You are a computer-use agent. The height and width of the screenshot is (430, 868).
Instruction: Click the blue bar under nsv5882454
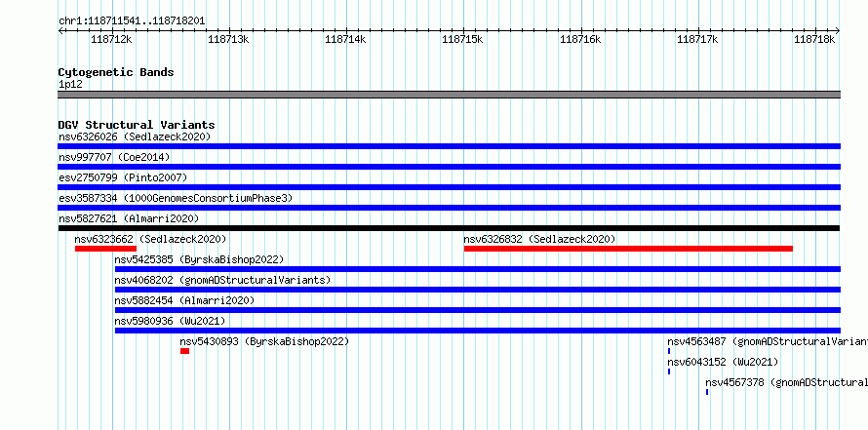478,310
